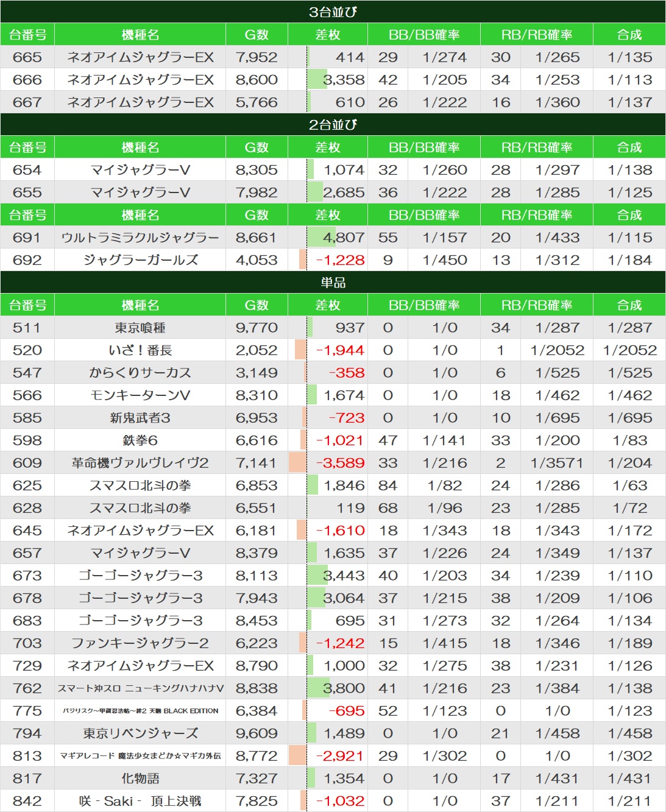666x812 pixels.
Task: Click ファンキージャグラー2 machine name
Action: 140,643
